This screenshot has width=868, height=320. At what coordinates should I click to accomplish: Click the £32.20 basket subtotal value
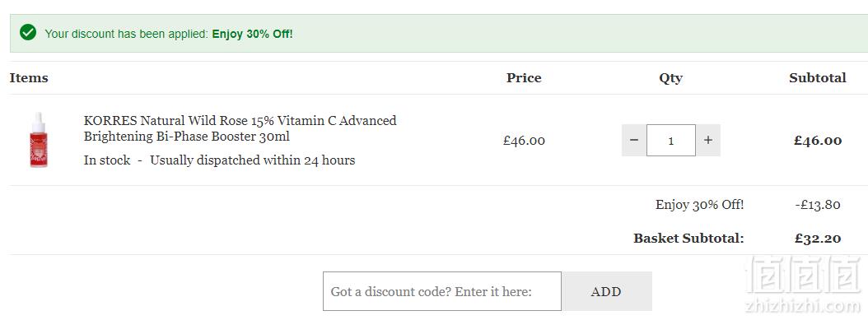pyautogui.click(x=818, y=239)
